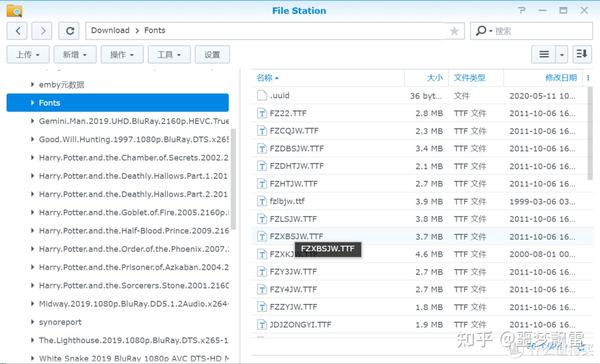Open the 新增 create dropdown
600x364 pixels.
click(x=75, y=55)
